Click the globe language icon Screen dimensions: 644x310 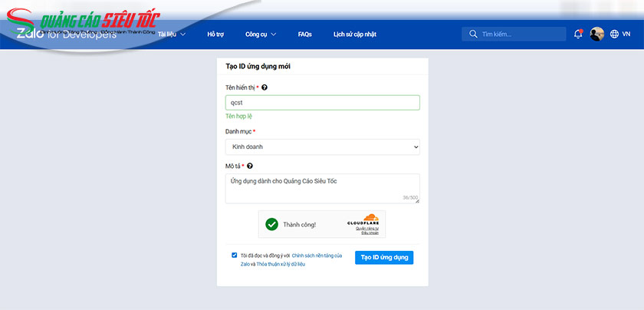click(x=615, y=35)
